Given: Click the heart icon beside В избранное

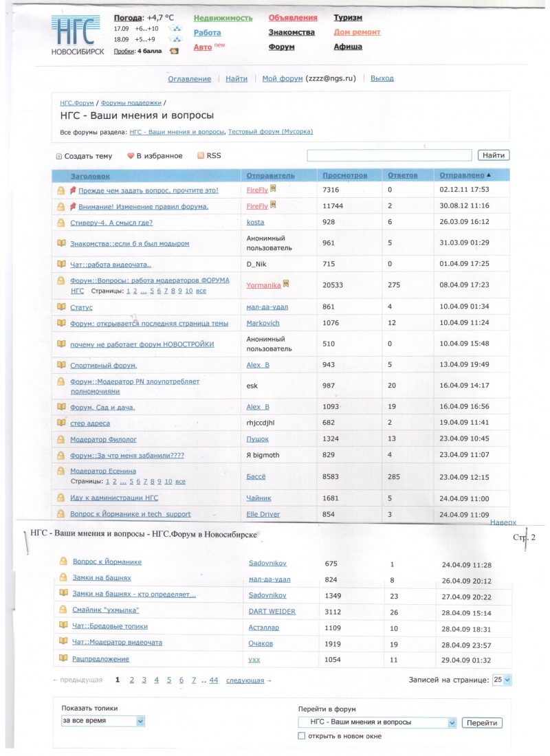Looking at the screenshot, I should (131, 156).
